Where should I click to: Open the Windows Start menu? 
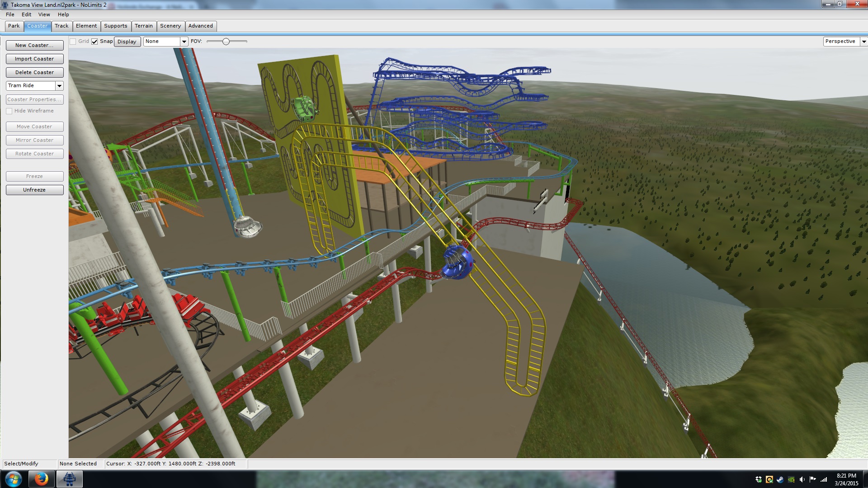(x=13, y=479)
